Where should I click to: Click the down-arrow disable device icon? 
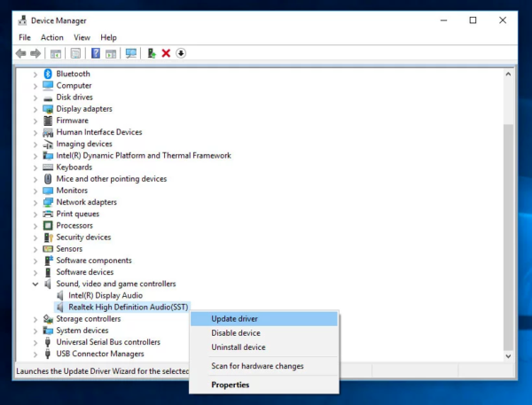(x=181, y=53)
